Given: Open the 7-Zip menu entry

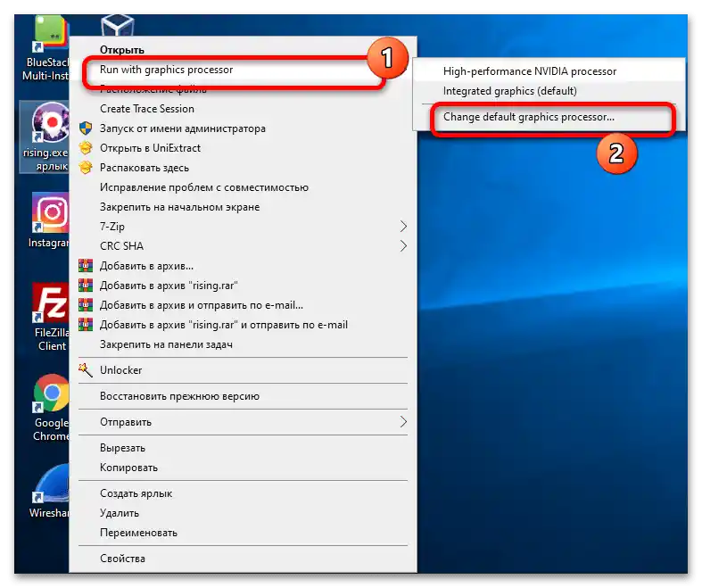Looking at the screenshot, I should 243,226.
